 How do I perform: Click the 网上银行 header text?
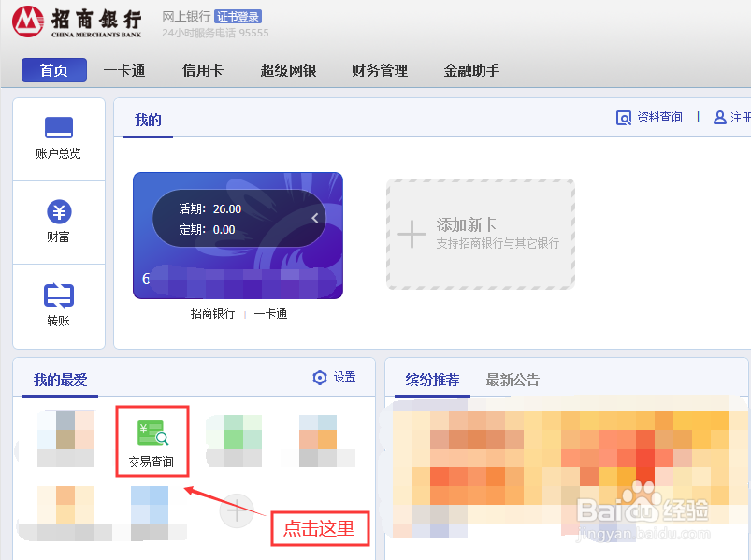click(x=186, y=17)
